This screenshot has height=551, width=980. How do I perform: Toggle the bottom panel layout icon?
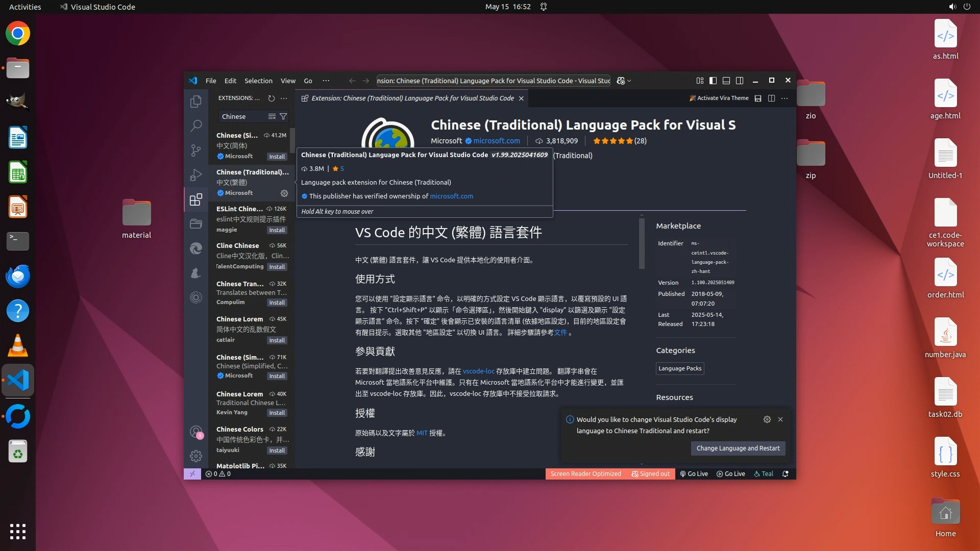tap(726, 81)
